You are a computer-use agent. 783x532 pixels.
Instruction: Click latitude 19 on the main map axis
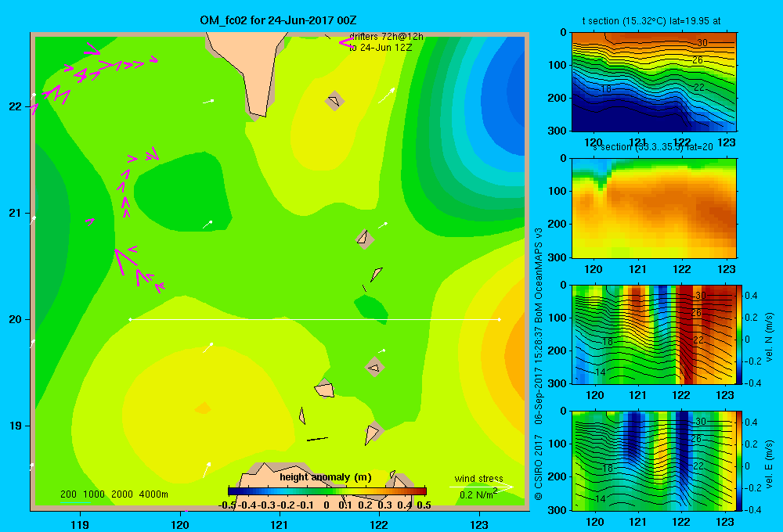pos(16,426)
